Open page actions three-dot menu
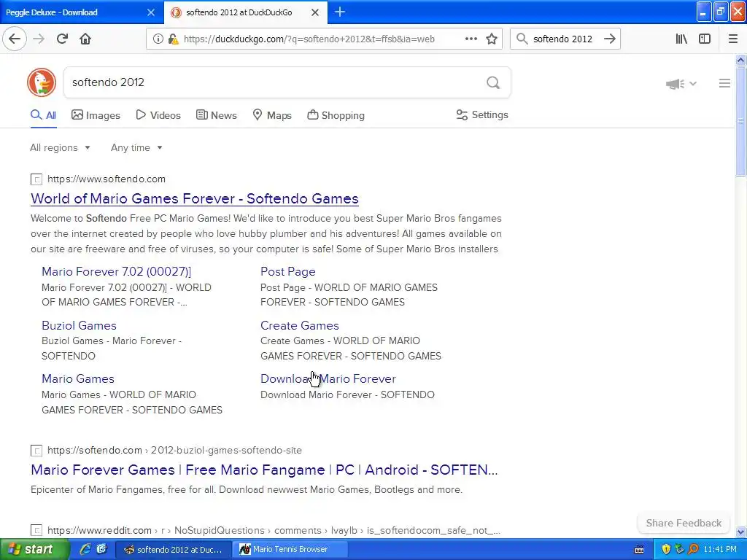The height and width of the screenshot is (560, 747). click(x=471, y=39)
